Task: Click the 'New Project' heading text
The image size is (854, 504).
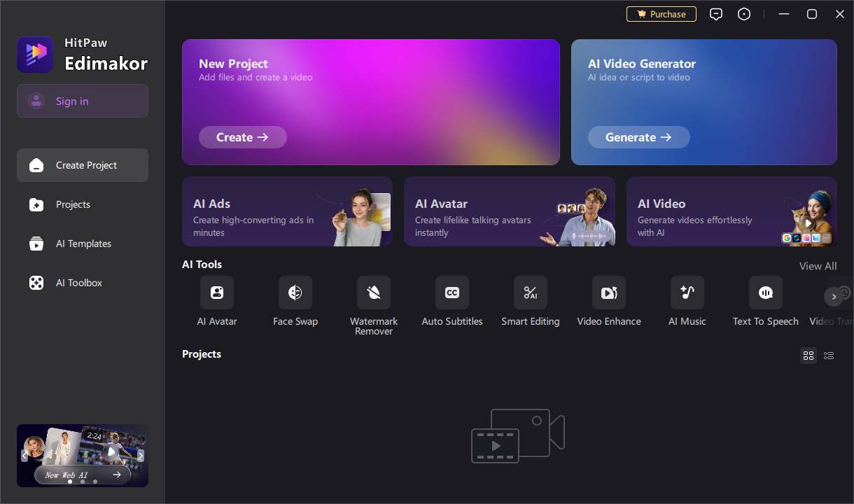Action: tap(233, 64)
